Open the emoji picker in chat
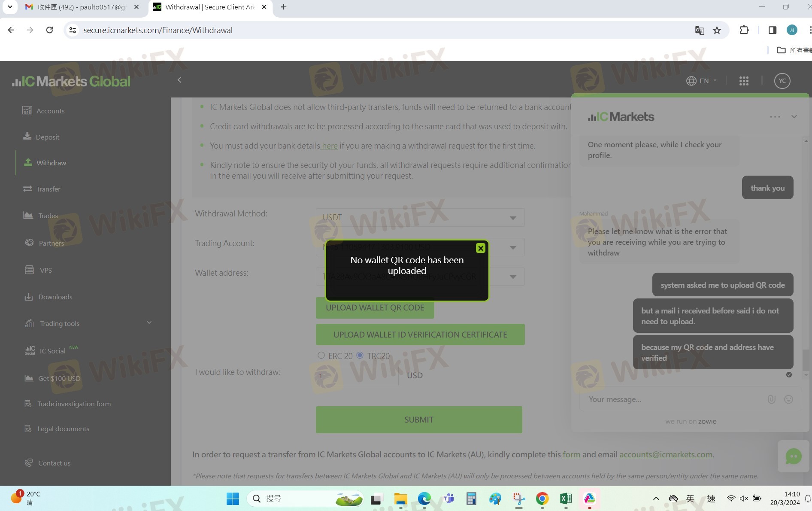812x511 pixels. coord(788,399)
